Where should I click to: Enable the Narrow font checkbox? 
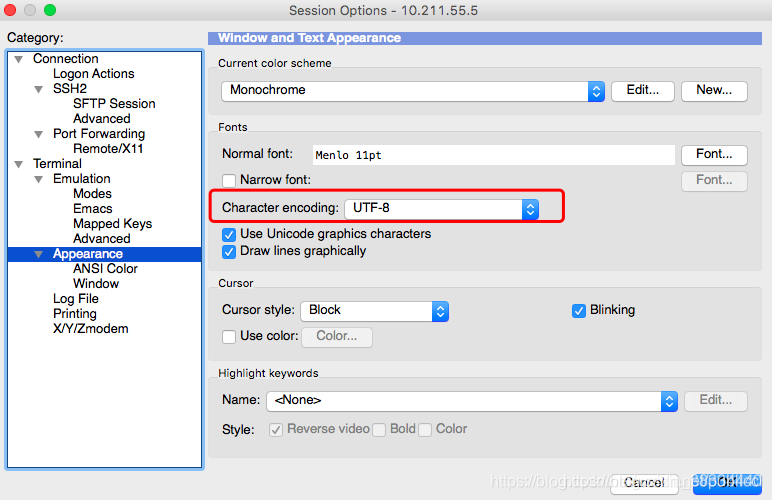(x=229, y=181)
